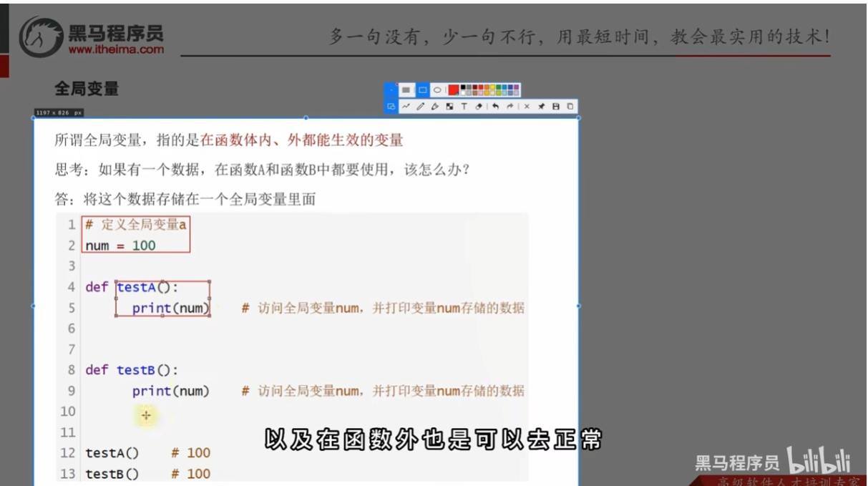Click the call testB() on line 13
The height and width of the screenshot is (486, 868).
pyautogui.click(x=112, y=474)
